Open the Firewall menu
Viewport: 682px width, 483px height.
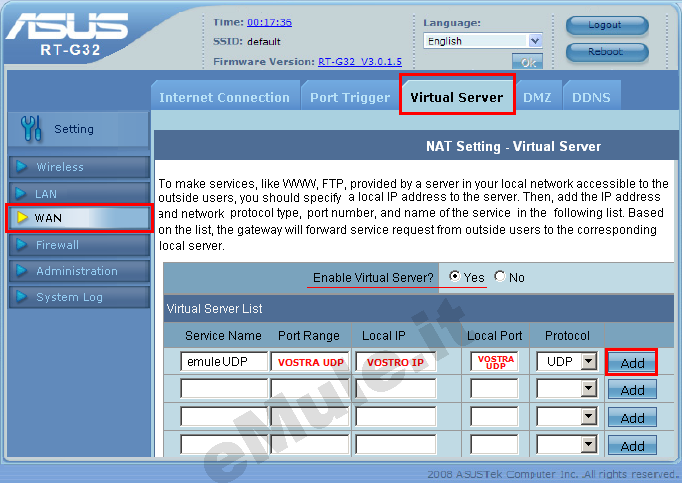(x=79, y=245)
